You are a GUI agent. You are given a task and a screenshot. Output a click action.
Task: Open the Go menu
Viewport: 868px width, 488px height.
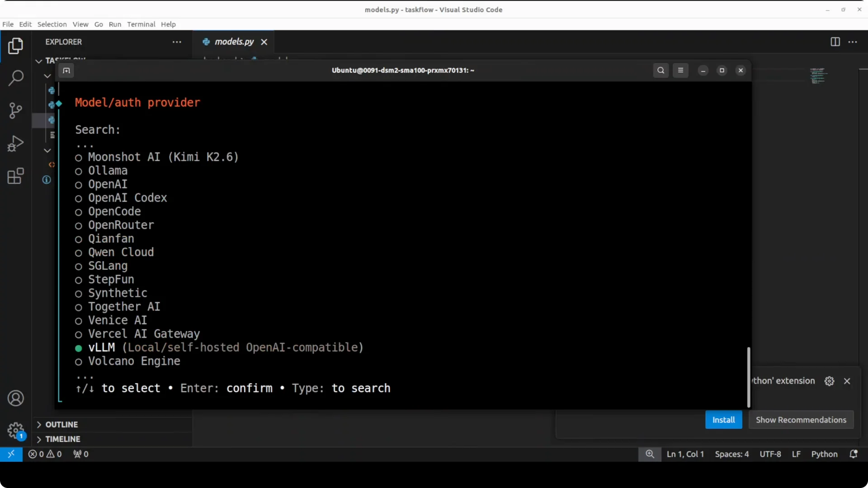99,24
